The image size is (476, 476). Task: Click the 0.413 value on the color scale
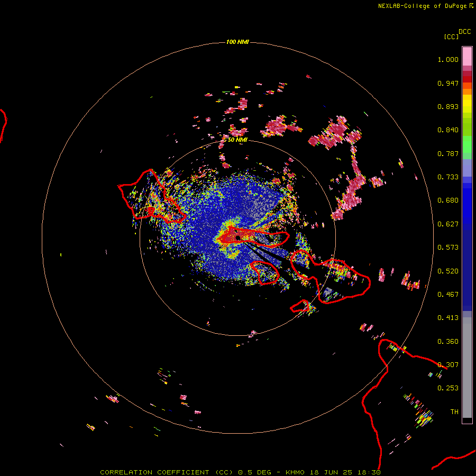(448, 318)
